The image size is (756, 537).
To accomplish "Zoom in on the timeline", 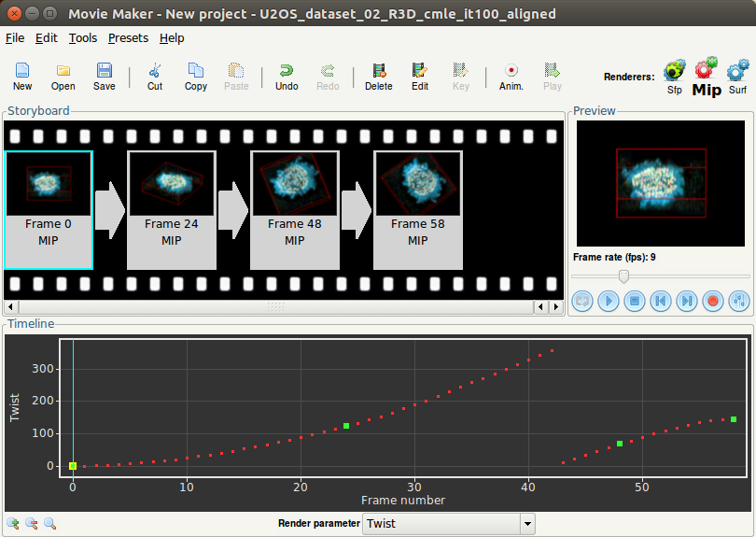I will (x=13, y=524).
